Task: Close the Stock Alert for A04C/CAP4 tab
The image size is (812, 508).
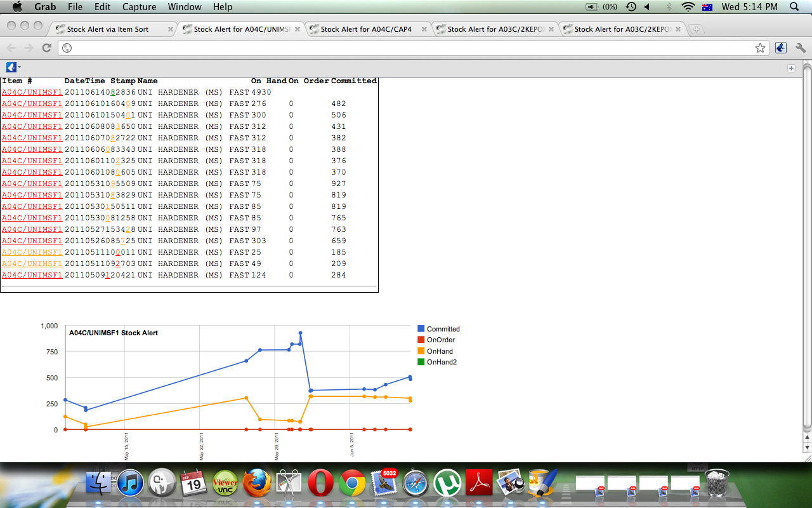Action: point(424,29)
